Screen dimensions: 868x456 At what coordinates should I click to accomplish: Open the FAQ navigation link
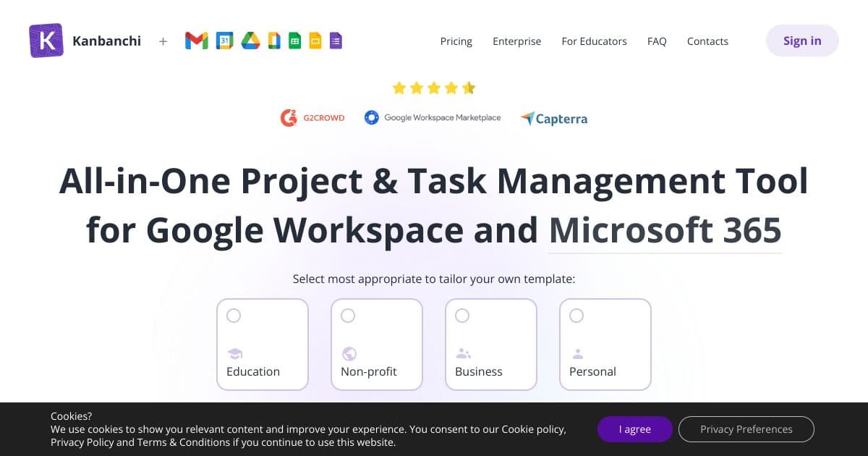[657, 41]
